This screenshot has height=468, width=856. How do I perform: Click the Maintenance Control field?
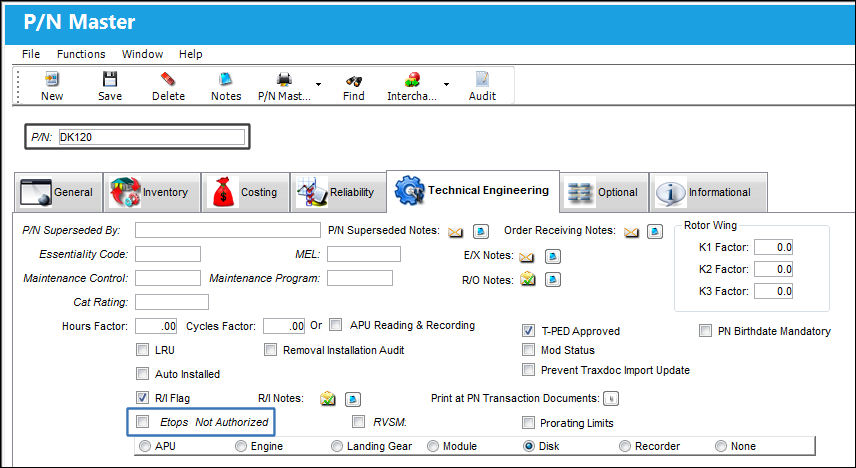(168, 278)
